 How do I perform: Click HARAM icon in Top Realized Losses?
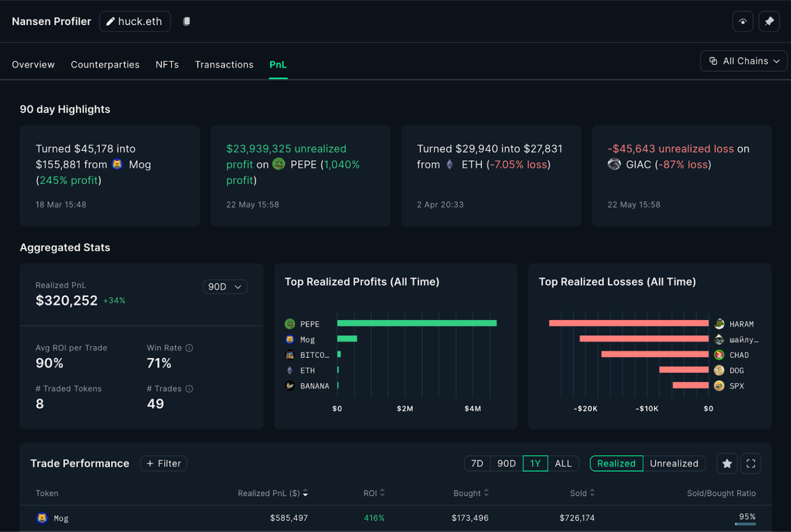pos(719,324)
